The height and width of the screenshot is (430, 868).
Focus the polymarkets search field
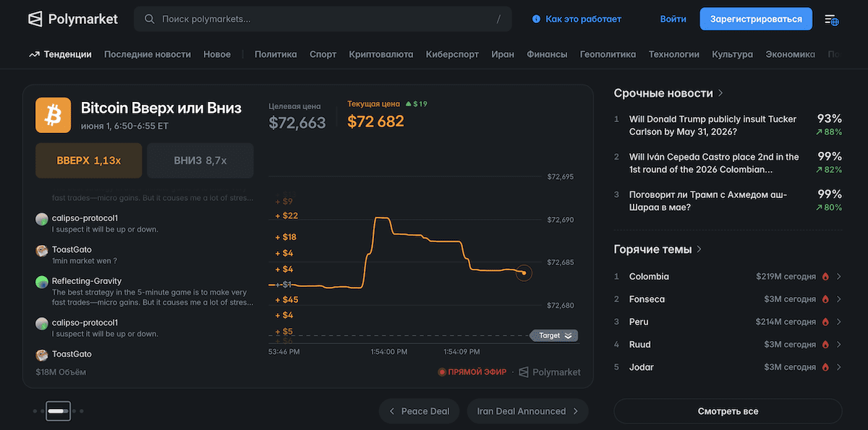323,19
